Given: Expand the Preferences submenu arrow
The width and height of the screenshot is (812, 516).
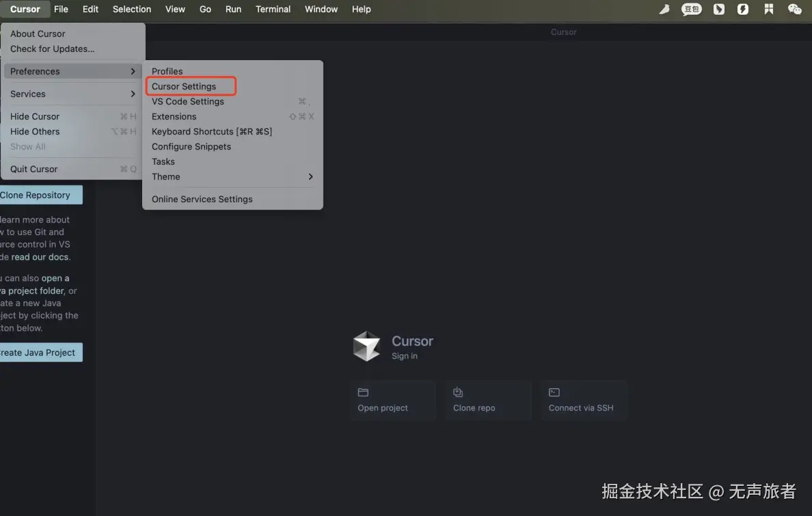Looking at the screenshot, I should click(133, 72).
